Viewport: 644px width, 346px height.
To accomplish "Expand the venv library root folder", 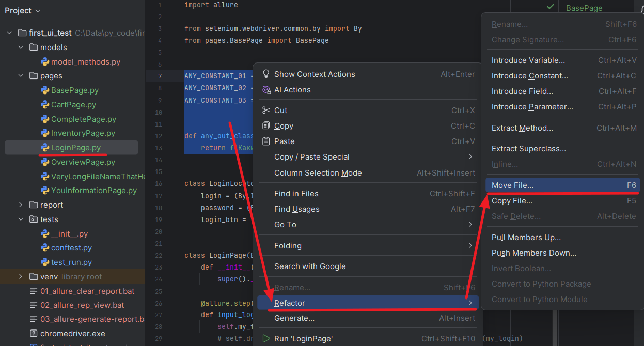I will (x=21, y=276).
